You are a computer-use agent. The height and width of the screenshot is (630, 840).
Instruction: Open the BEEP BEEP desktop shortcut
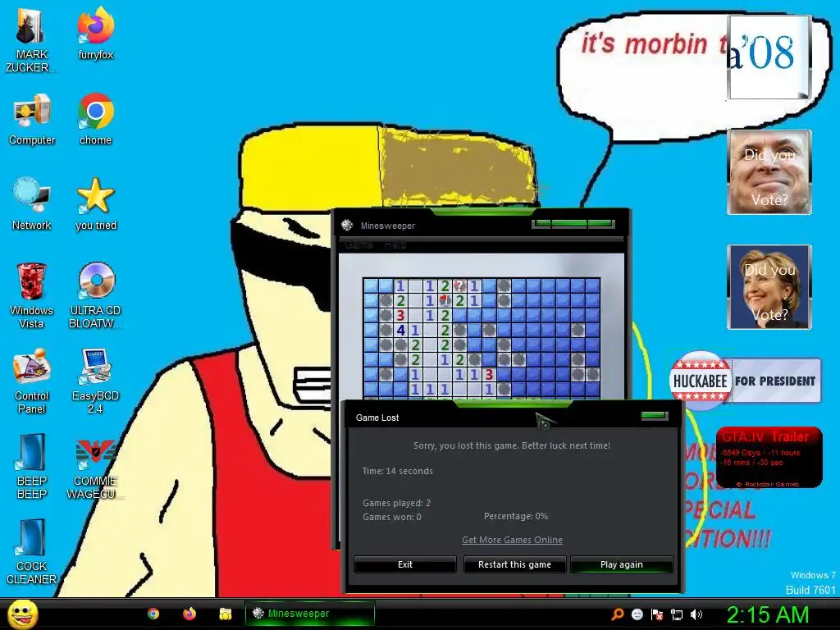click(x=32, y=467)
